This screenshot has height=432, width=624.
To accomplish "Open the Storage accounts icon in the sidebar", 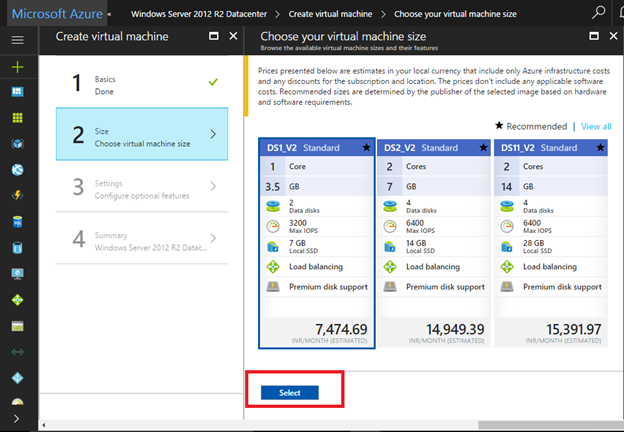I will pos(18,326).
